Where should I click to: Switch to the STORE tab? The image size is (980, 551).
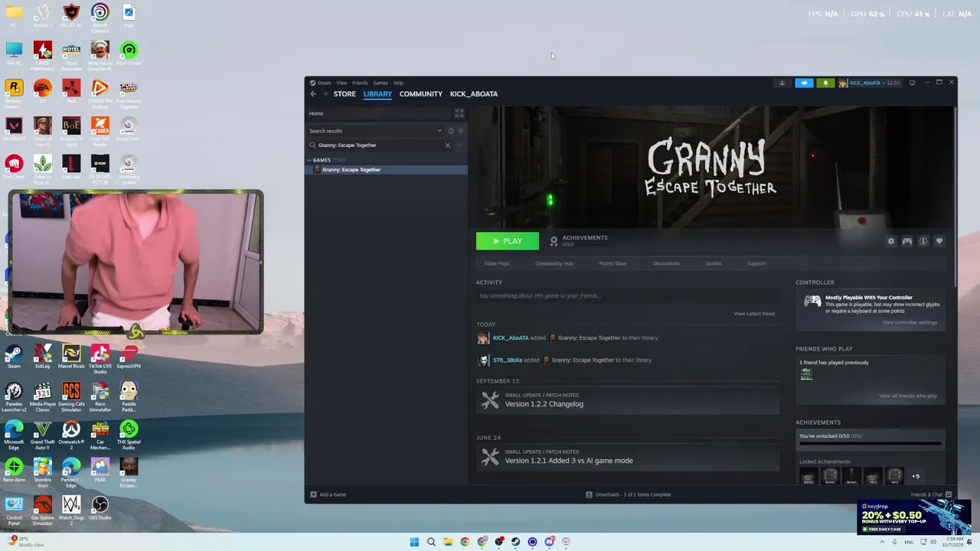click(x=345, y=94)
